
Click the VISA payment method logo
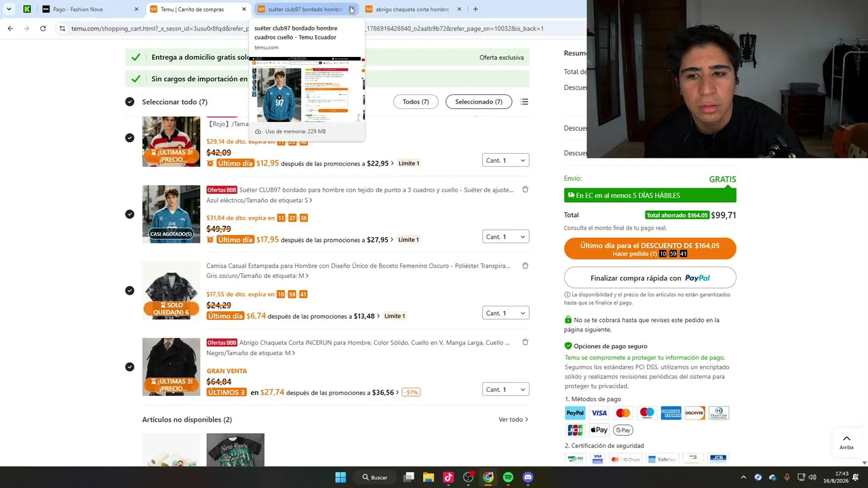[599, 413]
